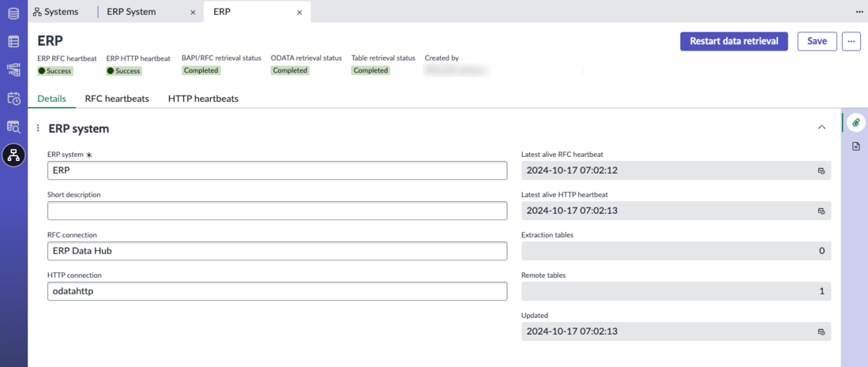Switch to the Systems tab
This screenshot has width=868, height=367.
[55, 12]
